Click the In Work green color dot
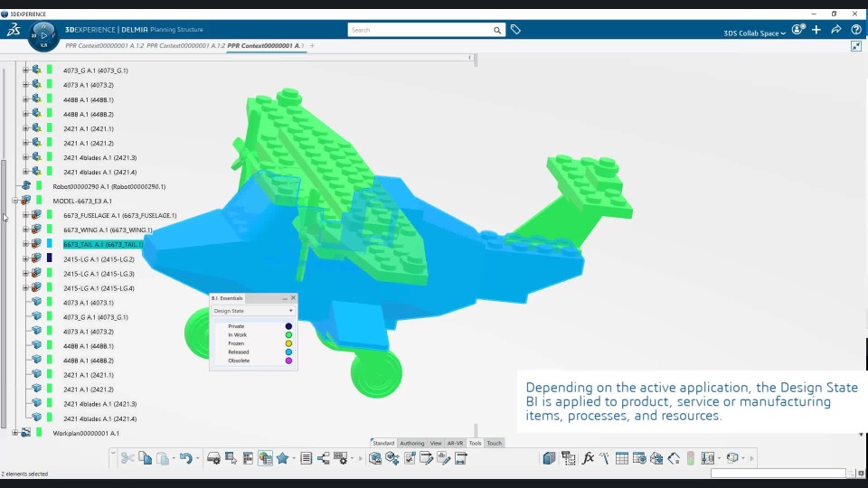 pos(288,334)
